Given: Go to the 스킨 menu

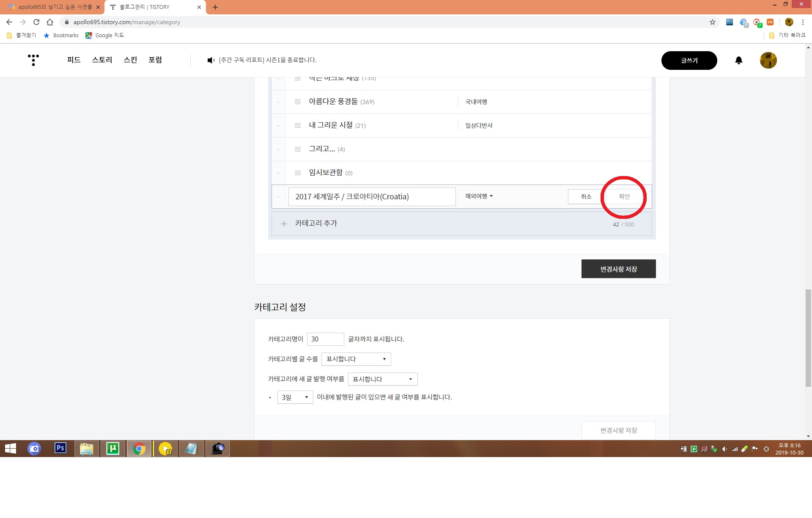Looking at the screenshot, I should tap(130, 60).
